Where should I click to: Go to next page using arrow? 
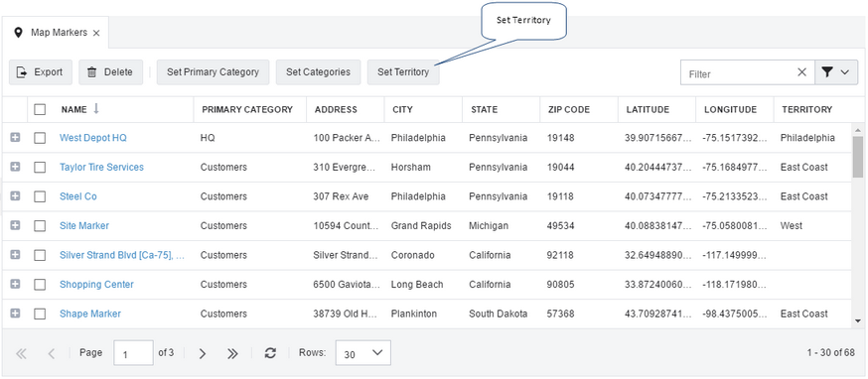[203, 353]
